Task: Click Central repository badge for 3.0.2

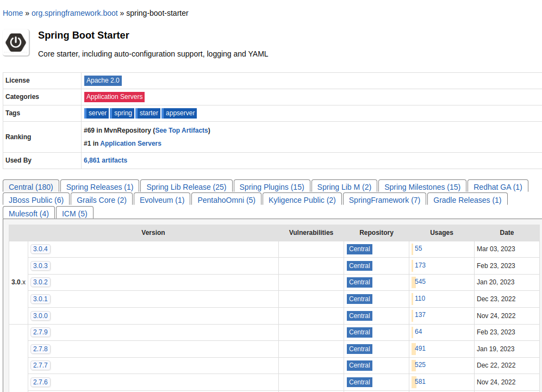Action: pos(359,282)
